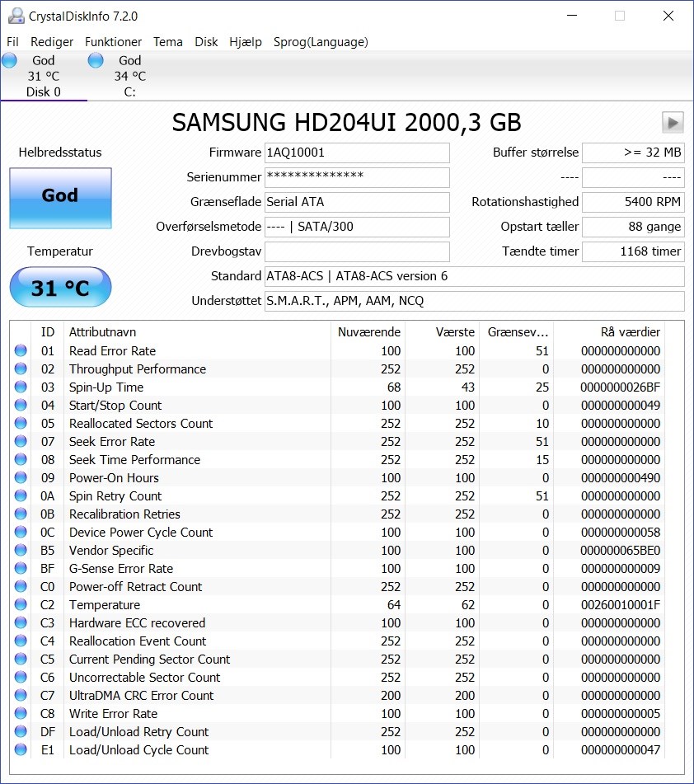The image size is (694, 784).
Task: Click status icon for Spin Retry Count
Action: click(x=21, y=495)
